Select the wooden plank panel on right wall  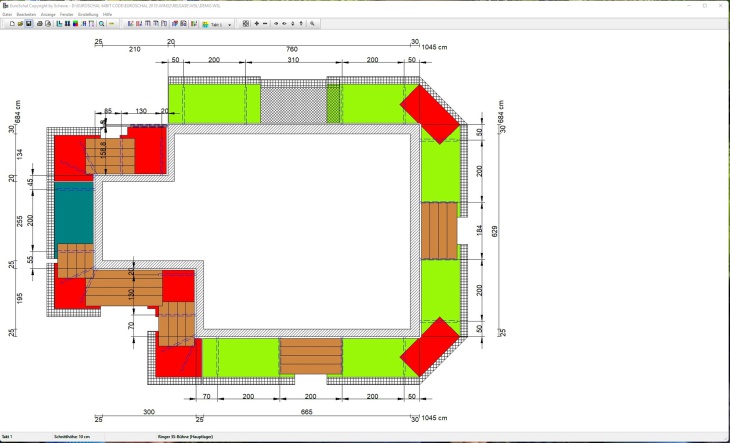point(438,230)
